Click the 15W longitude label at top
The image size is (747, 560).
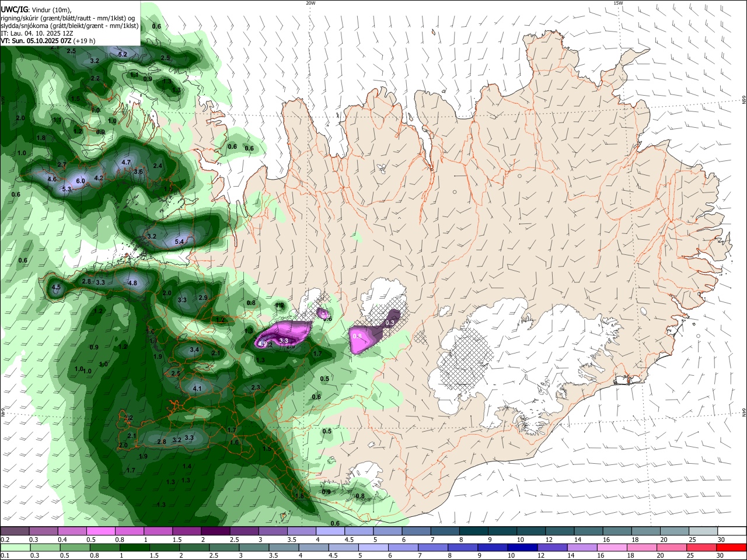[x=618, y=3]
